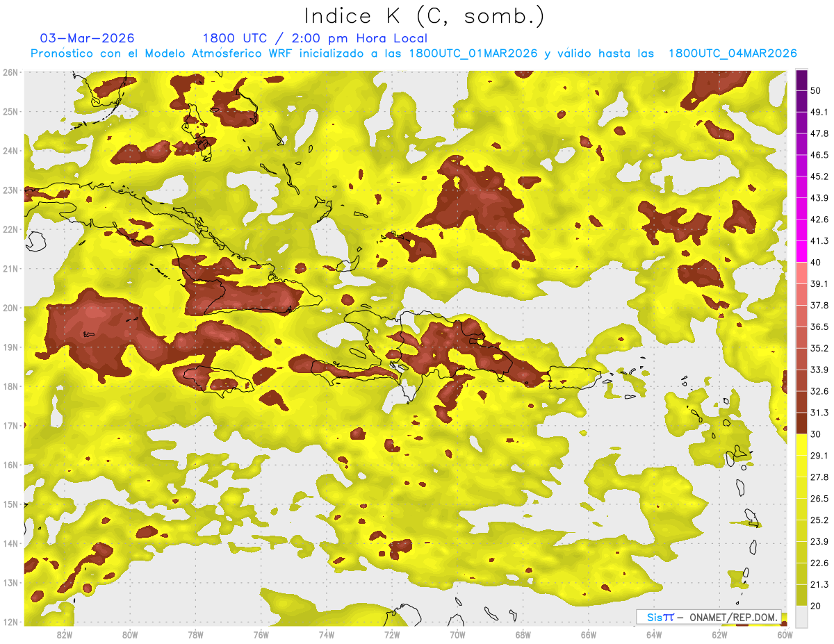The height and width of the screenshot is (644, 834).
Task: Click the '12N' latitude label
Action: click(x=10, y=622)
